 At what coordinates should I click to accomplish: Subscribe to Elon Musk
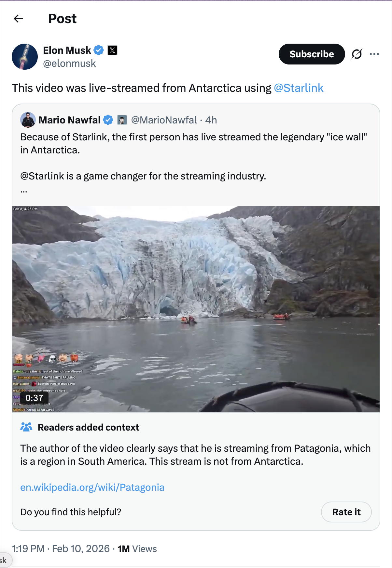click(x=311, y=54)
